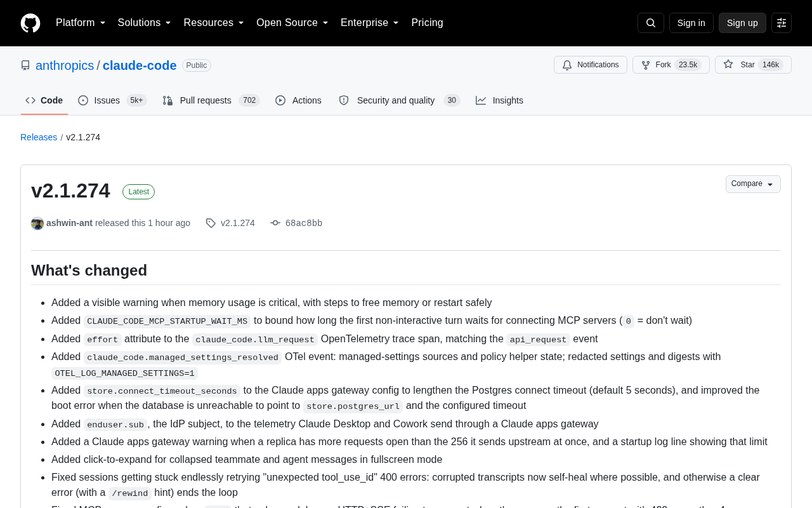Open the anthropics organization link
Image resolution: width=812 pixels, height=508 pixels.
pyautogui.click(x=65, y=65)
